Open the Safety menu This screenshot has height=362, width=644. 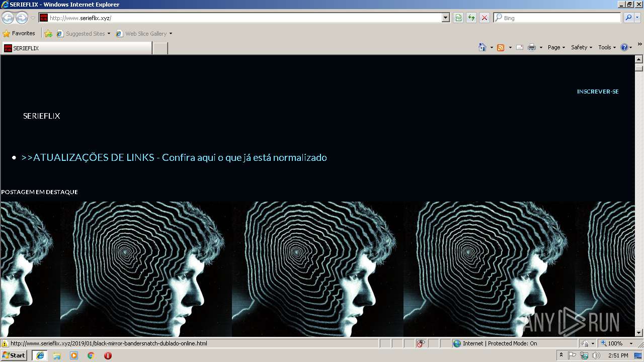(x=582, y=47)
